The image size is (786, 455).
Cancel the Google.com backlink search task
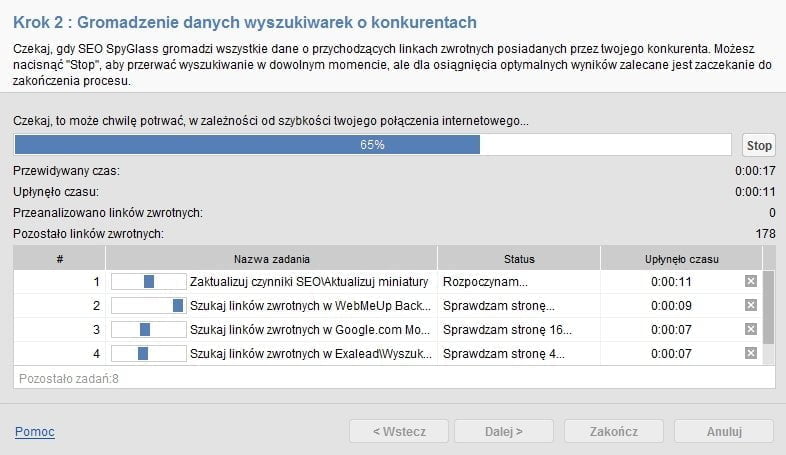751,329
